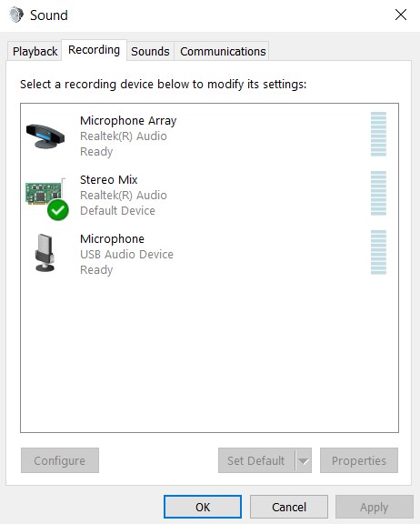Image resolution: width=420 pixels, height=524 pixels.
Task: Click the green default device checkmark badge
Action: coord(58,210)
